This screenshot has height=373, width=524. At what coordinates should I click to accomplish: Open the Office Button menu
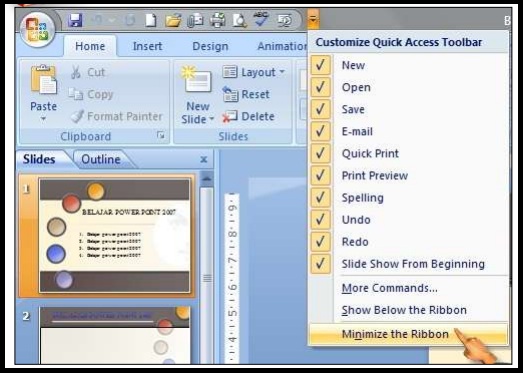point(37,29)
